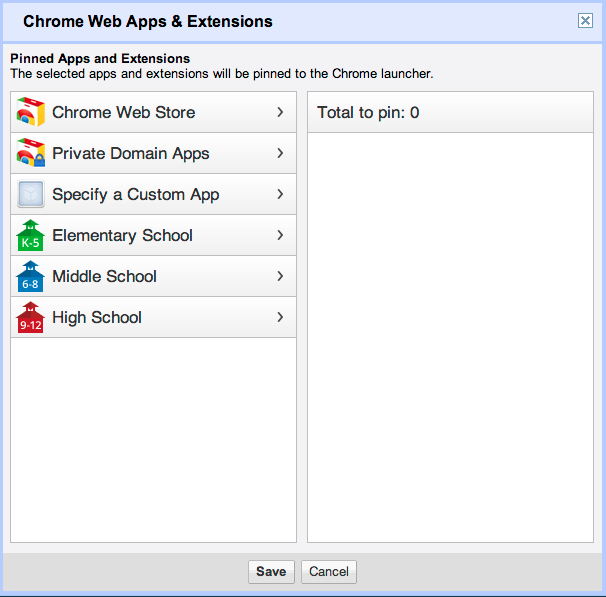Click the Chrome Web Store icon
Image resolution: width=606 pixels, height=597 pixels.
pyautogui.click(x=30, y=113)
